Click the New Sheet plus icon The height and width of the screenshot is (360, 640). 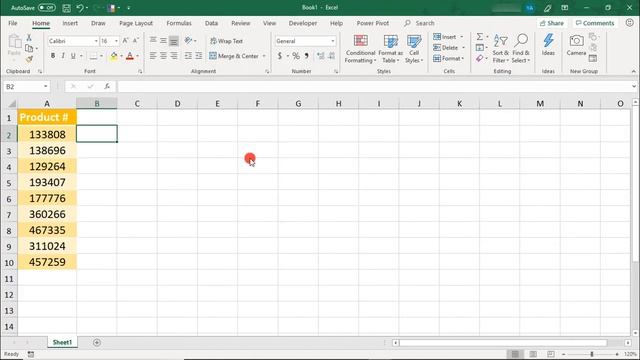click(x=97, y=342)
